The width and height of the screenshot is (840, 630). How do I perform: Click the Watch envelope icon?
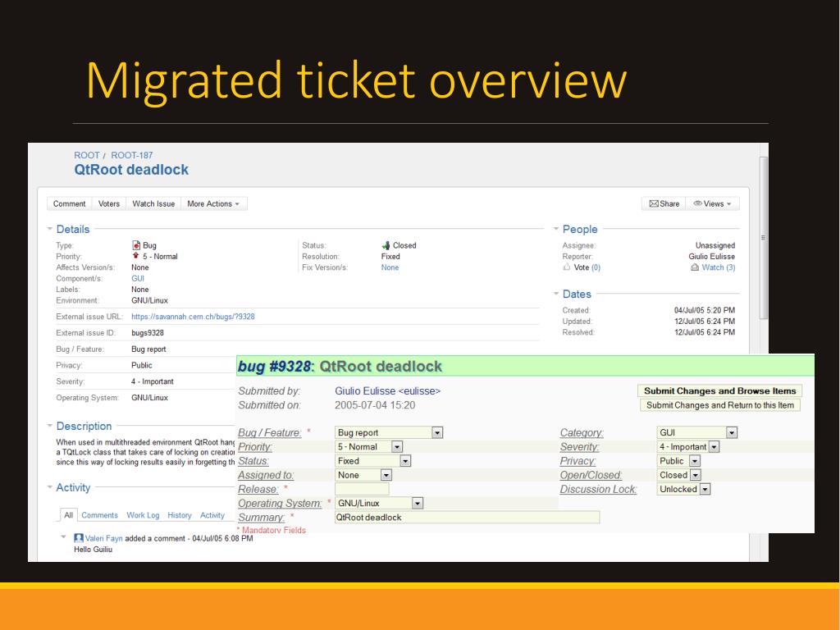[x=695, y=267]
